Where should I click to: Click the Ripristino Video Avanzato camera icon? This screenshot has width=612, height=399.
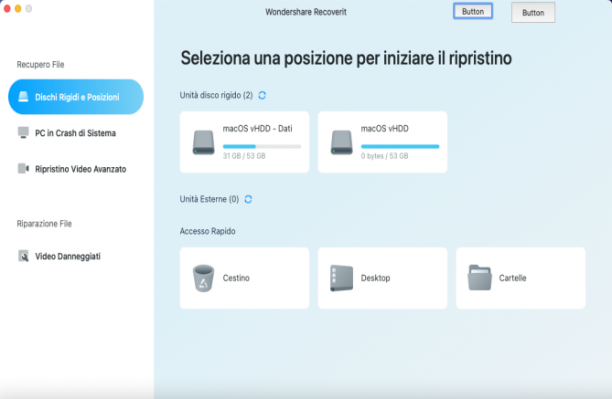pyautogui.click(x=23, y=169)
